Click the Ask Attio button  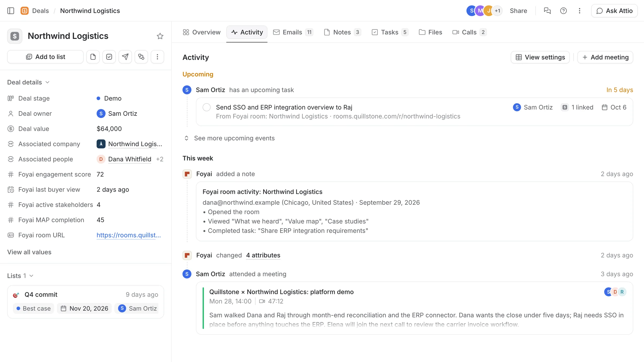coord(614,11)
